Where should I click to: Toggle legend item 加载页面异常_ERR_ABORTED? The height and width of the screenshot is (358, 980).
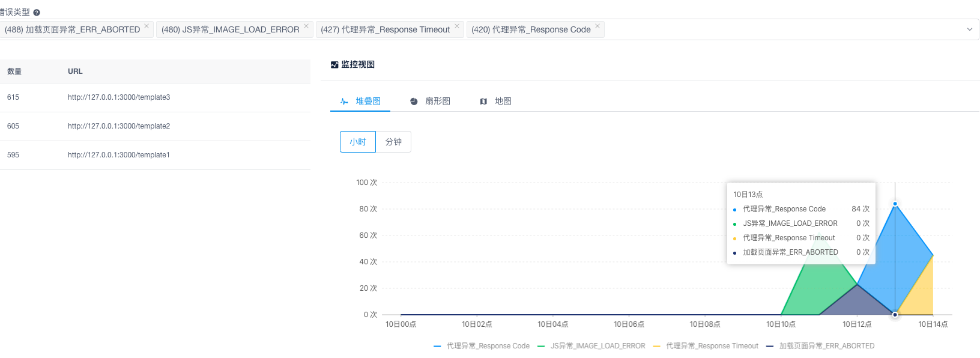pyautogui.click(x=820, y=346)
